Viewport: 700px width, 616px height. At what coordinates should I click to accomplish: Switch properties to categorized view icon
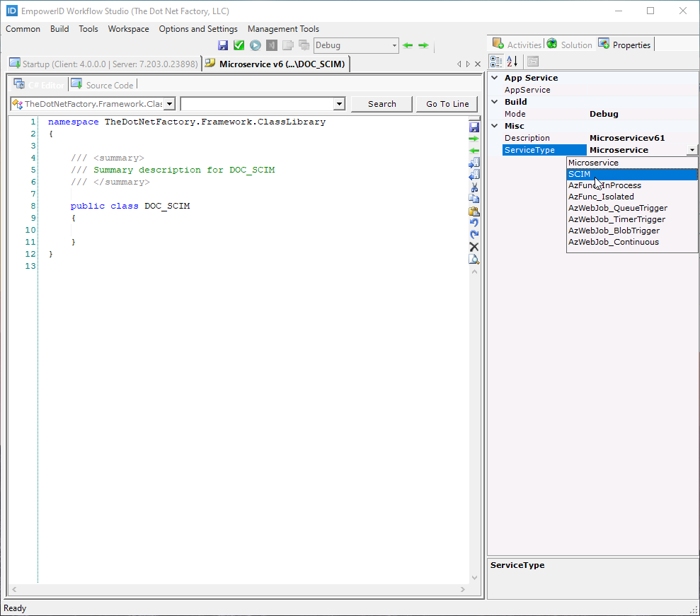[496, 61]
